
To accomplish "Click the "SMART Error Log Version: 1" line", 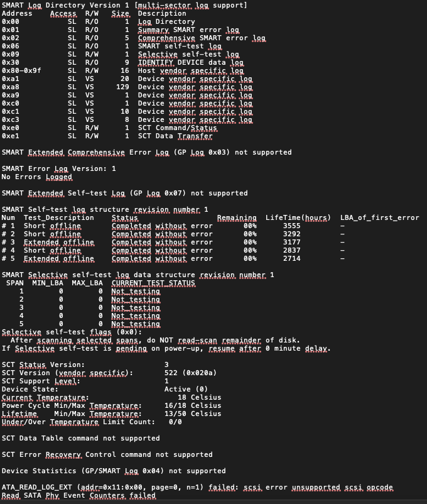I will click(x=58, y=168).
